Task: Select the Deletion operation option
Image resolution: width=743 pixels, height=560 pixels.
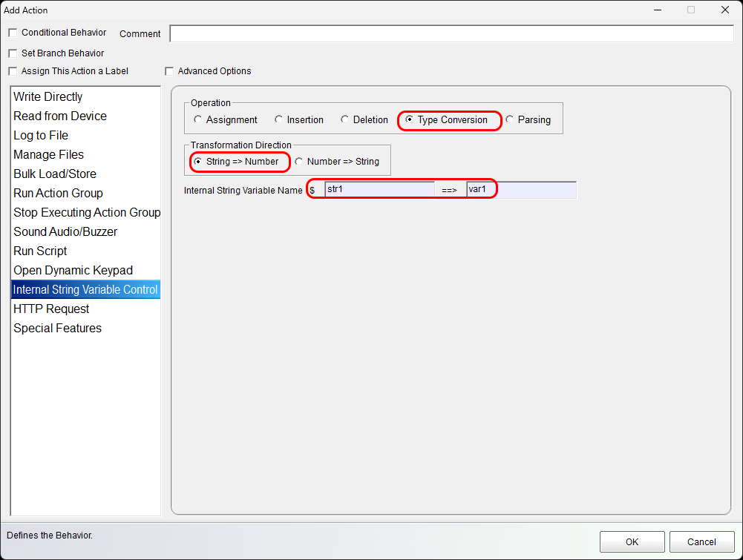Action: [x=345, y=119]
